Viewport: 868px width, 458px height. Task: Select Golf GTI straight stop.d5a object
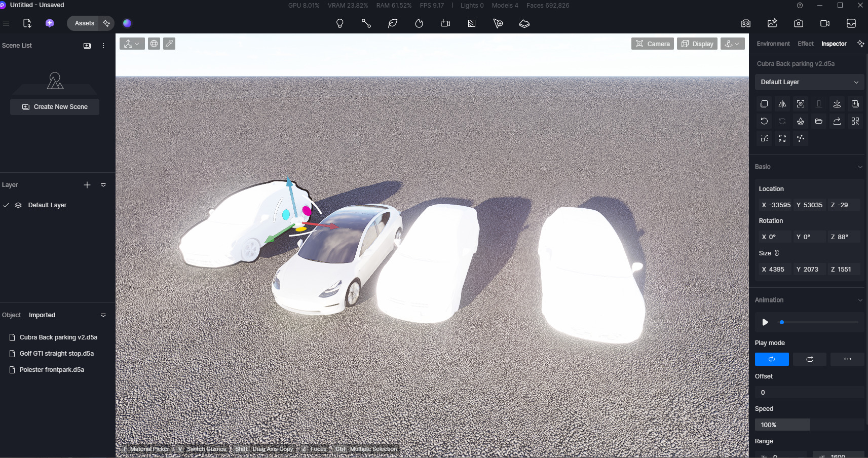click(56, 354)
